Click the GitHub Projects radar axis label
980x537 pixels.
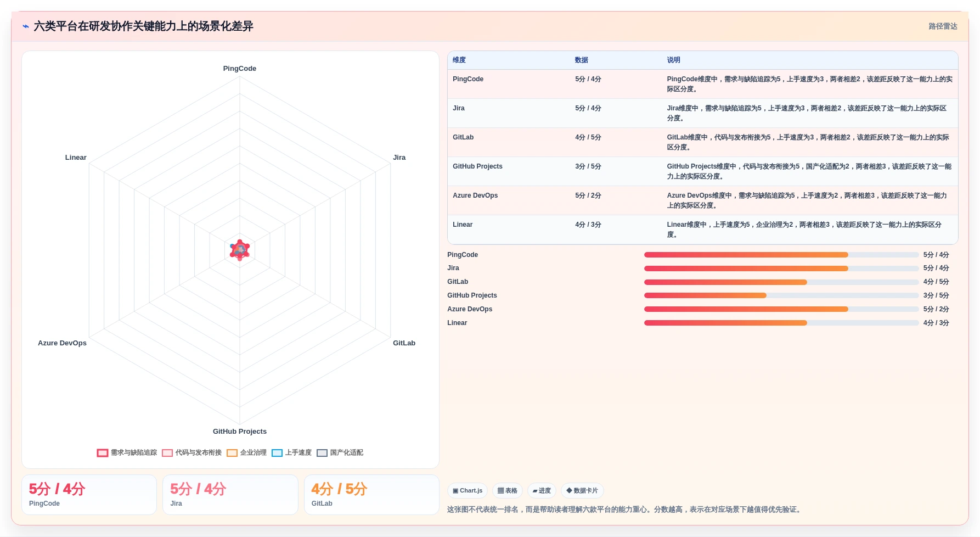[240, 432]
